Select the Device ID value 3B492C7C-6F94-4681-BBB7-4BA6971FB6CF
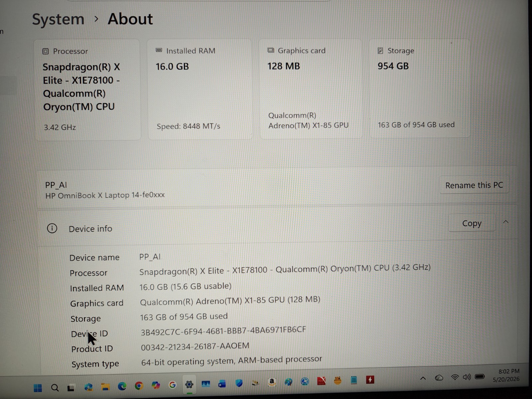Image resolution: width=532 pixels, height=399 pixels. tap(223, 331)
